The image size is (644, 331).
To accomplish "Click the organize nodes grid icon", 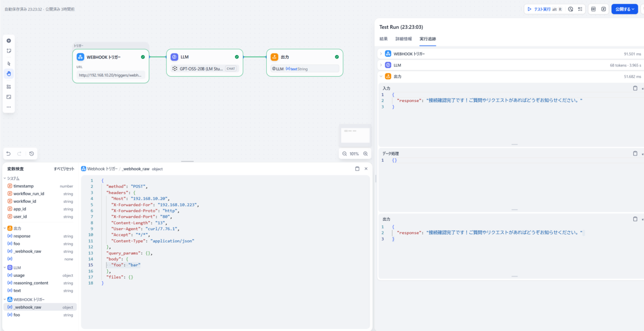I will [x=9, y=86].
